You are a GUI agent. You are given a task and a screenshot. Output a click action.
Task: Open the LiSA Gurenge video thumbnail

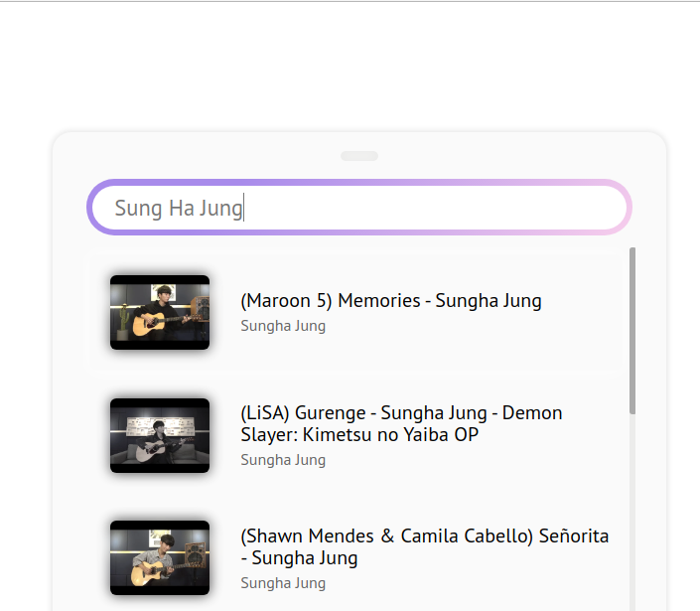coord(160,435)
